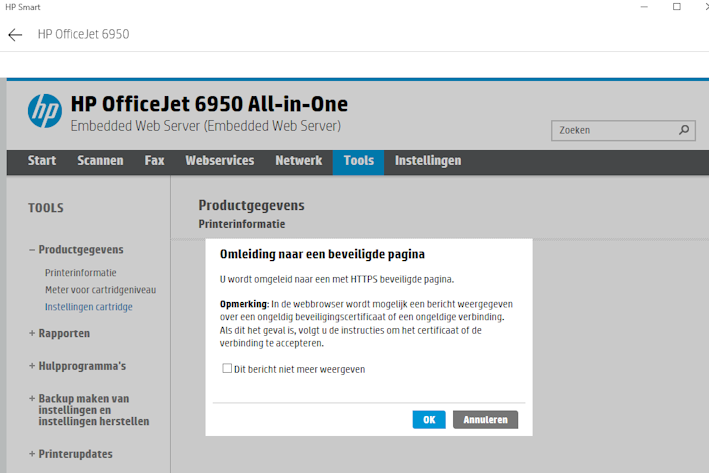Open the Fax tab

tap(154, 161)
